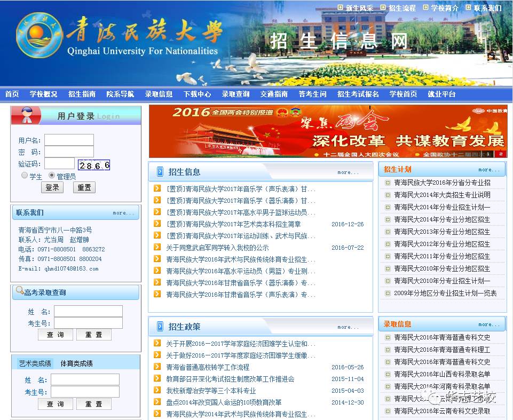The image size is (513, 420).
Task: Click the 重置 button in login panel
Action: 84,187
